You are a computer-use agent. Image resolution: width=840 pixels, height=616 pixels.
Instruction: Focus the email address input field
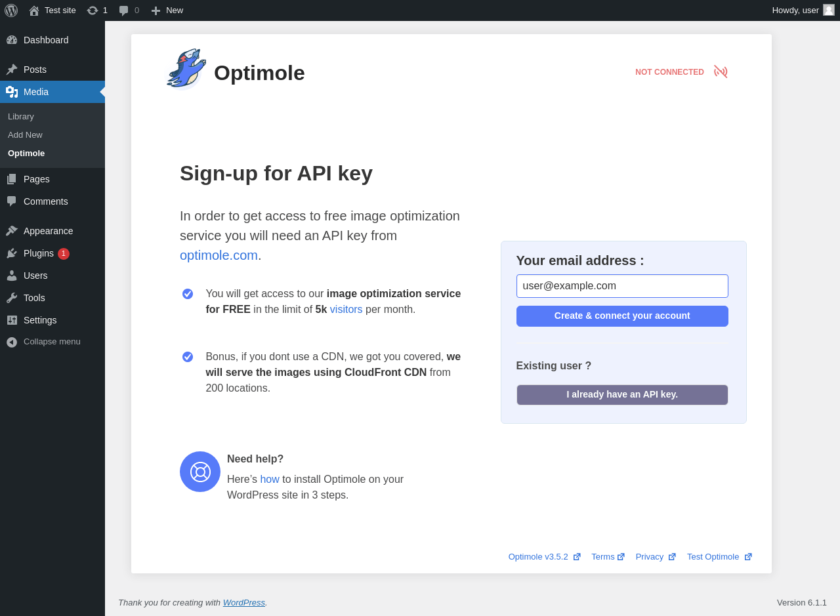(622, 286)
